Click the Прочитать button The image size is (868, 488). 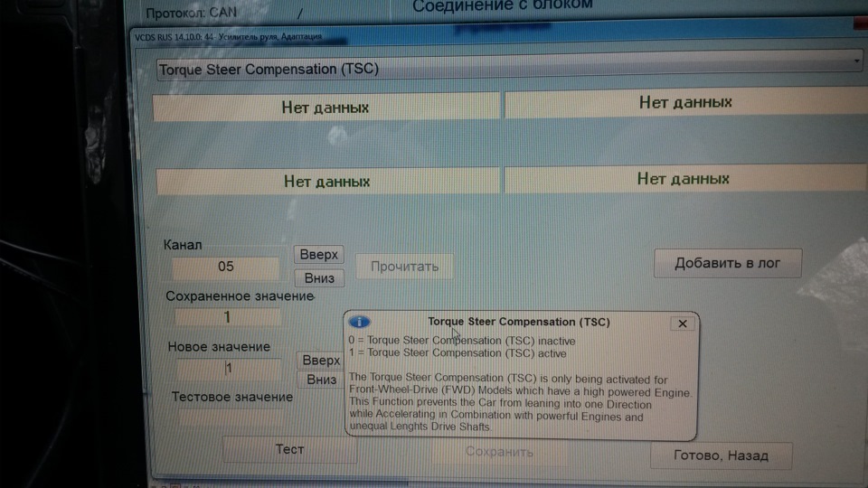[x=404, y=266]
